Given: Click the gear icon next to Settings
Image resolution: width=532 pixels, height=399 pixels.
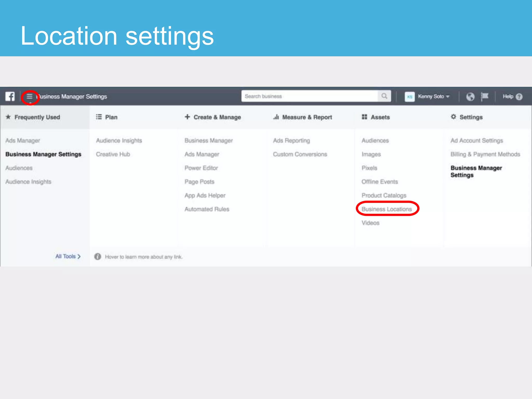Looking at the screenshot, I should [x=454, y=117].
